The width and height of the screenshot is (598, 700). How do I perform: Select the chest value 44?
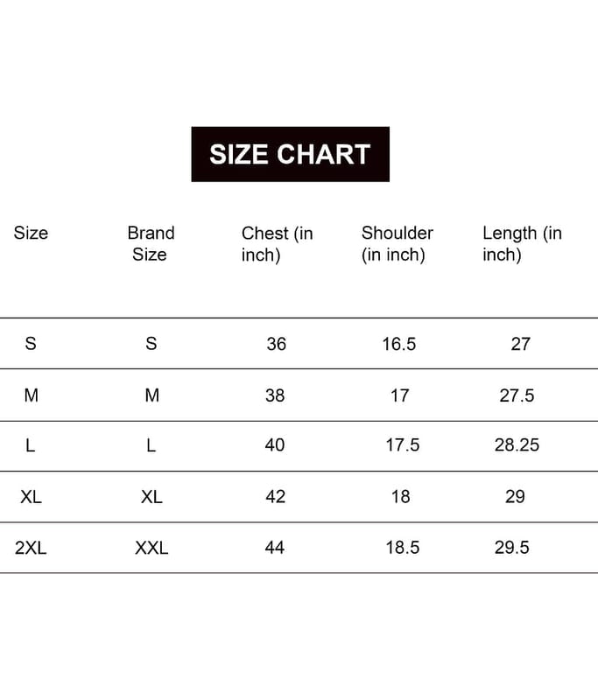click(275, 548)
